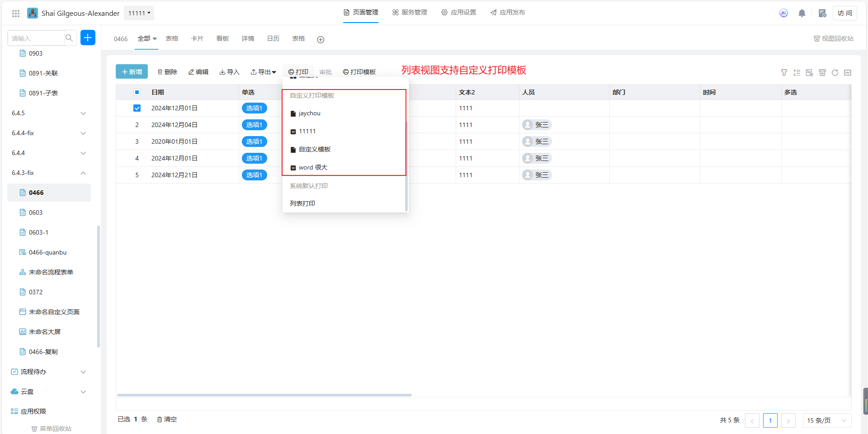Open the 15 条/页 page size dropdown
868x434 pixels.
(826, 420)
